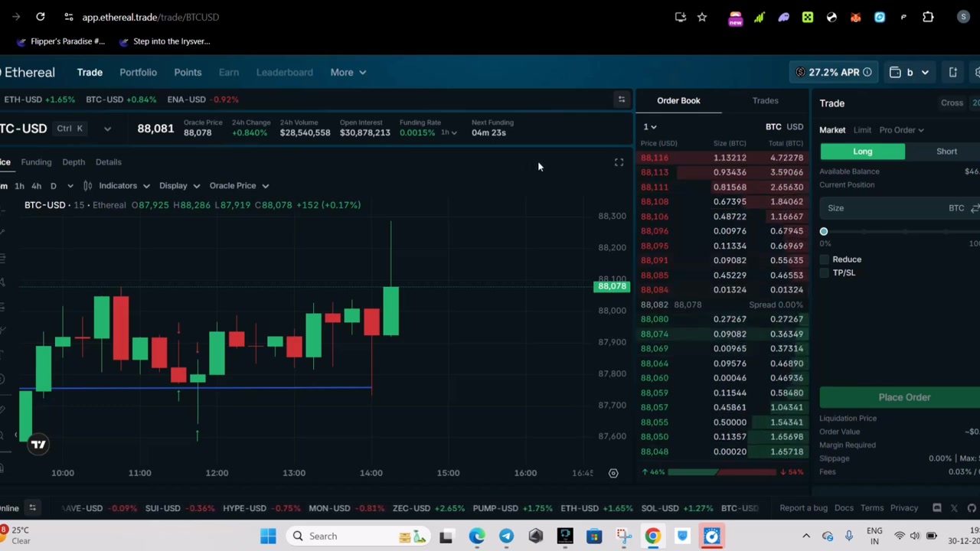
Task: Expand the More navigation menu
Action: (348, 72)
